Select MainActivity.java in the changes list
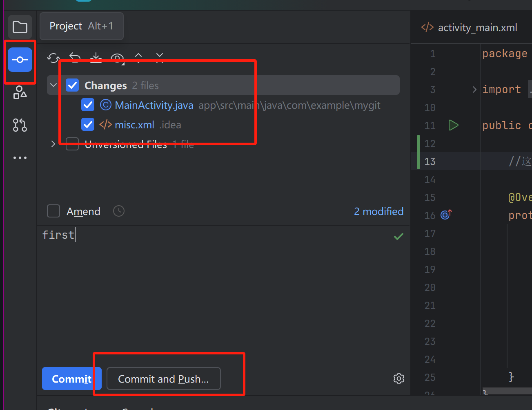 coord(154,105)
